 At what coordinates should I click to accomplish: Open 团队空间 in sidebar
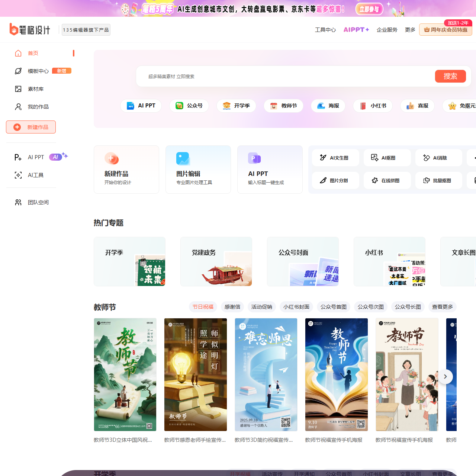38,202
